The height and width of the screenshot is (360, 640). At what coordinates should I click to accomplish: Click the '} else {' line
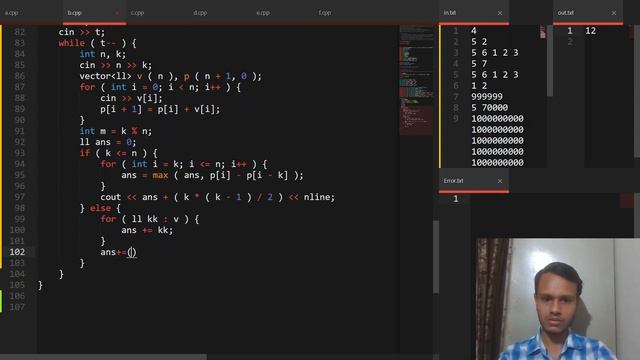100,208
